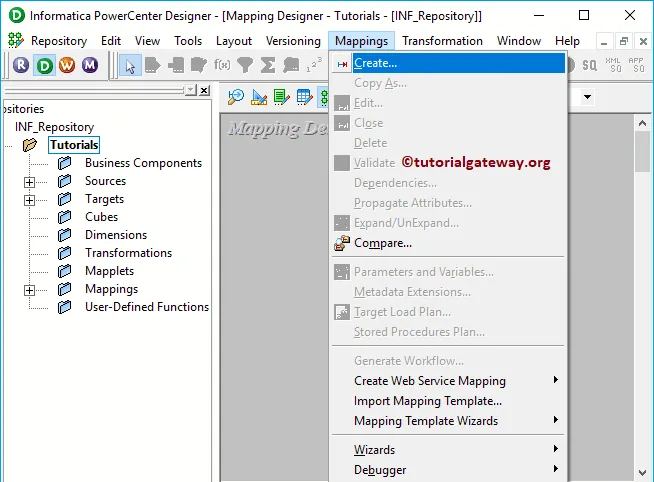Image resolution: width=654 pixels, height=482 pixels.
Task: Click the Compare menu item icon
Action: 342,243
